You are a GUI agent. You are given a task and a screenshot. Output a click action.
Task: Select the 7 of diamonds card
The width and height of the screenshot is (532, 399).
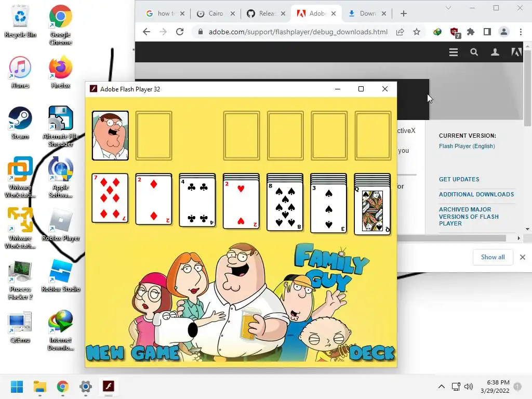[110, 198]
